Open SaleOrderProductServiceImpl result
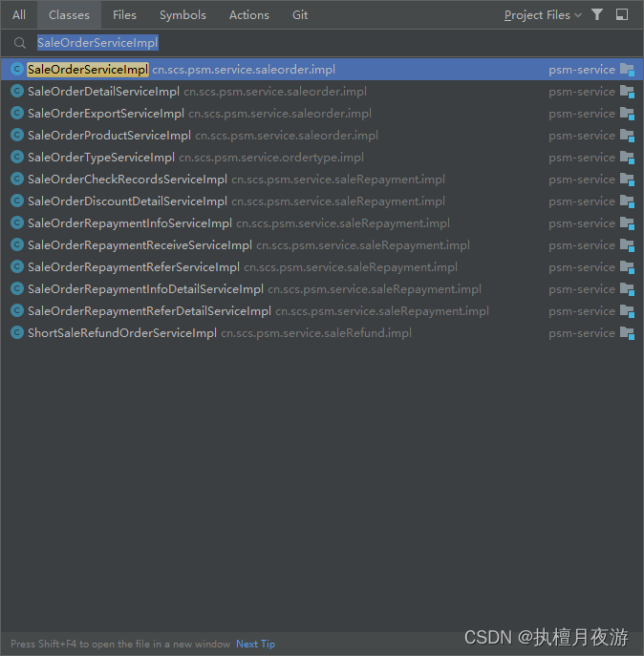This screenshot has height=656, width=644. [322, 136]
